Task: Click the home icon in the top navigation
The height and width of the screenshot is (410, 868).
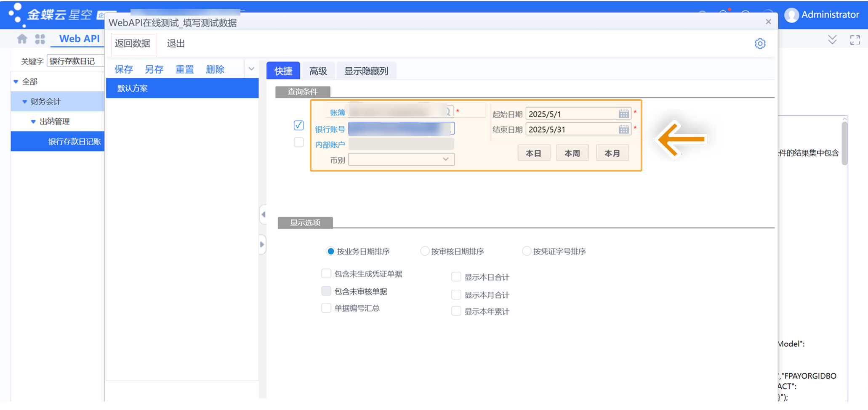Action: point(21,38)
